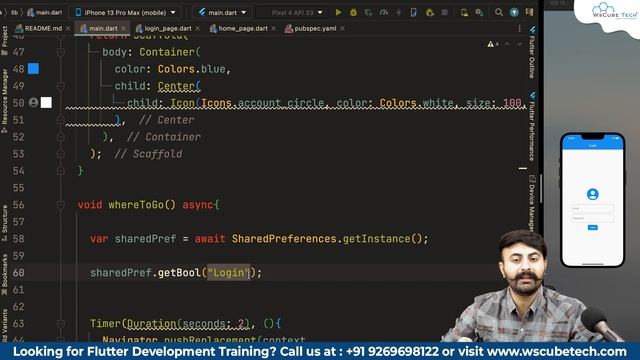Screen dimensions: 640x360
Task: Toggle fold marker at line 51 Center end
Action: 61,120
